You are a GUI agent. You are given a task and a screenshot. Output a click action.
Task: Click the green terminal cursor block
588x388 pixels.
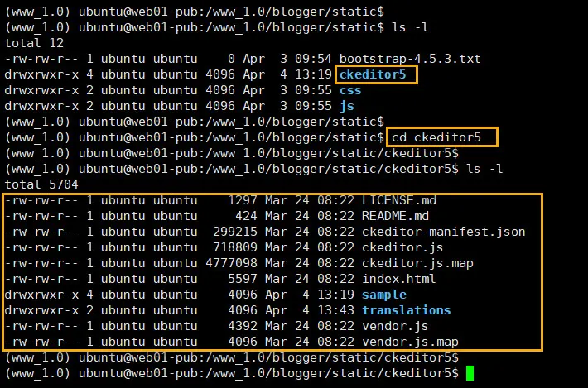(470, 373)
